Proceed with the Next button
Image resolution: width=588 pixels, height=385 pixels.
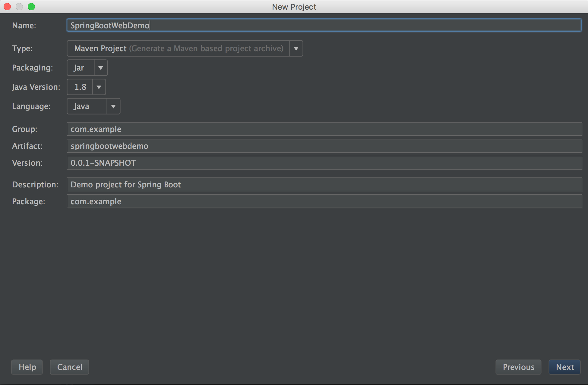coord(565,367)
